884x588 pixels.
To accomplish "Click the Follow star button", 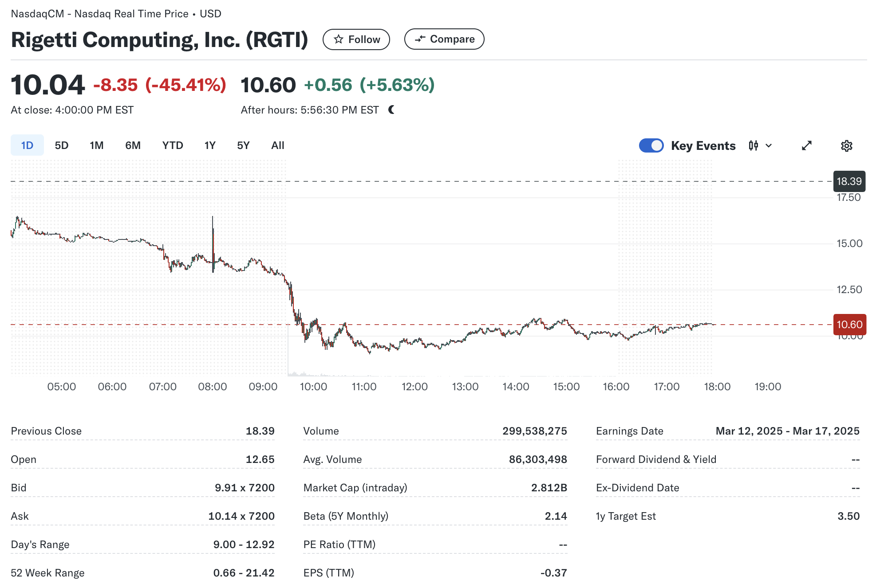I will point(356,39).
